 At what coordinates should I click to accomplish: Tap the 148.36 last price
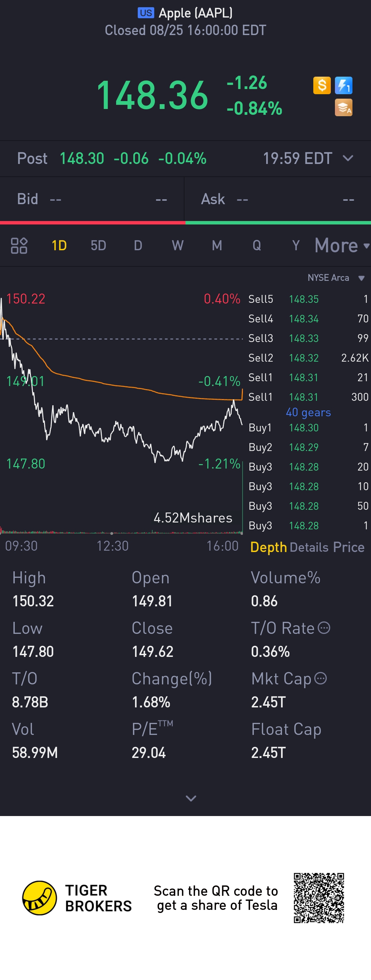(x=152, y=95)
